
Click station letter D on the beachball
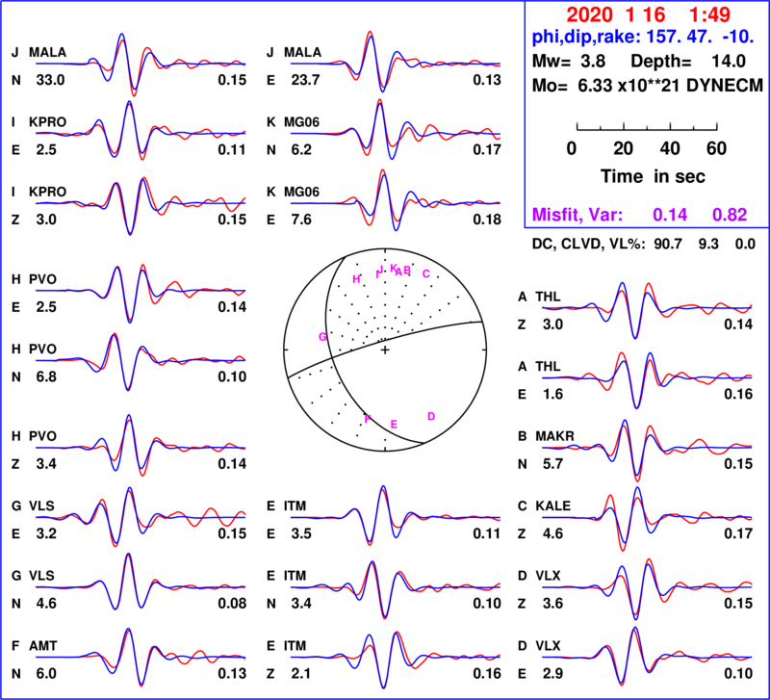[x=431, y=417]
